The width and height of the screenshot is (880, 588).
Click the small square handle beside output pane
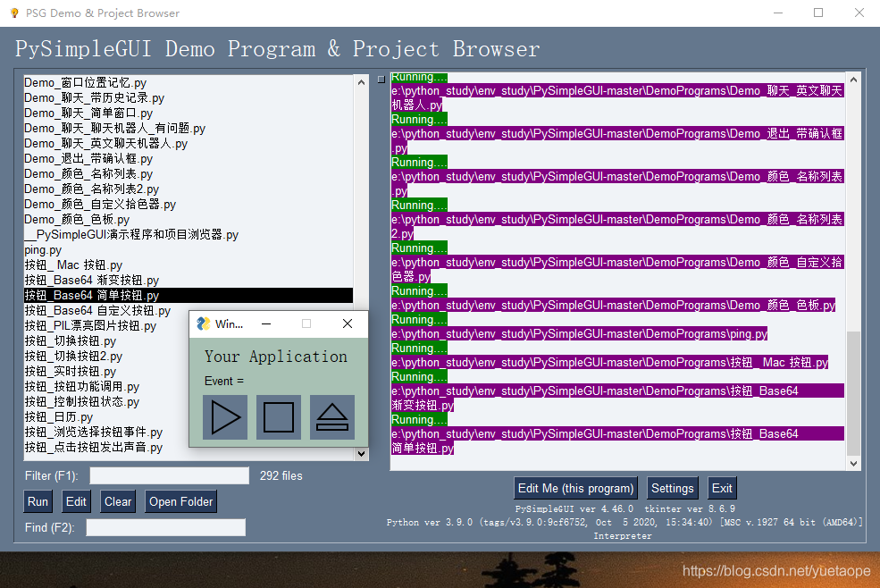381,80
